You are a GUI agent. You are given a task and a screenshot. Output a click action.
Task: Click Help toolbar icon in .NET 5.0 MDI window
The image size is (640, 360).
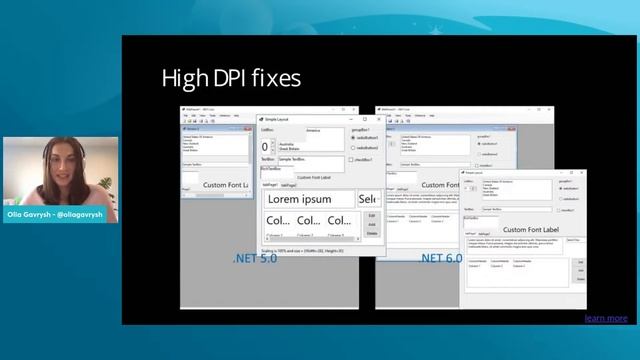(213, 121)
